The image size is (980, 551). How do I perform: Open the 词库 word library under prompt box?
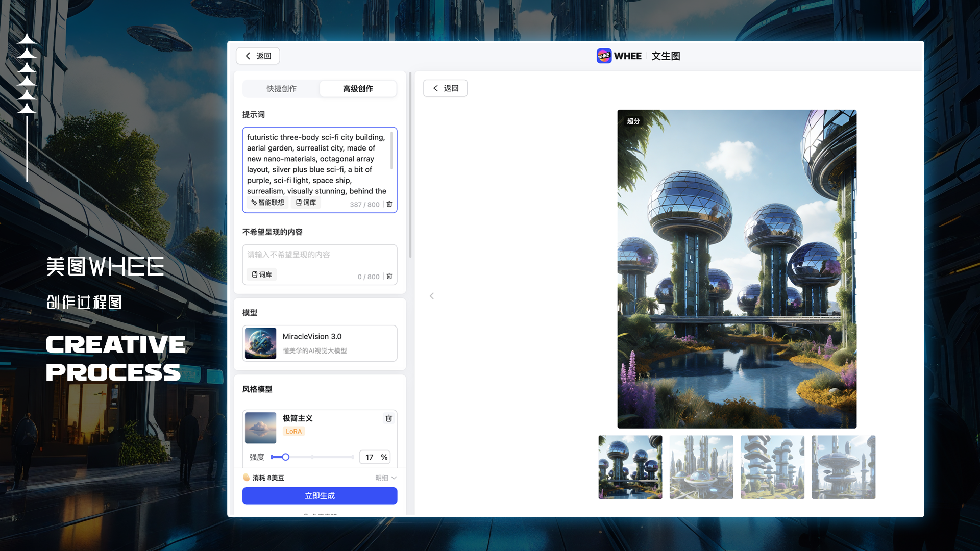(x=306, y=202)
